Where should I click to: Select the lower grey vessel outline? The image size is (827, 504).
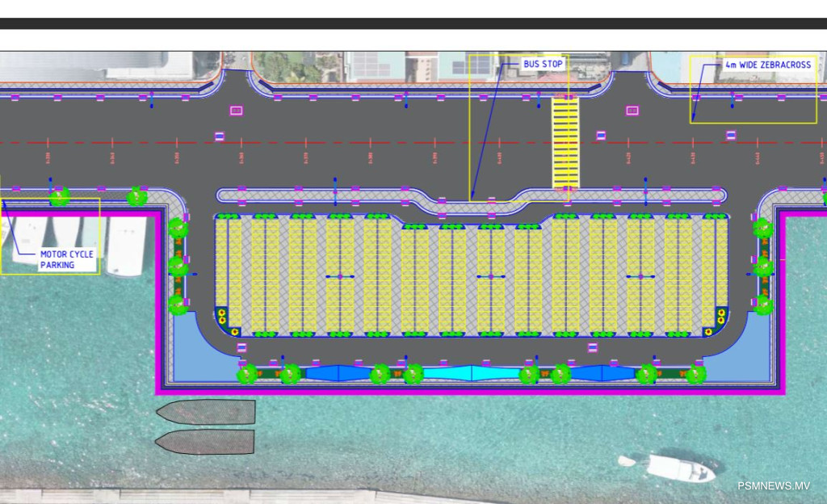[205, 441]
